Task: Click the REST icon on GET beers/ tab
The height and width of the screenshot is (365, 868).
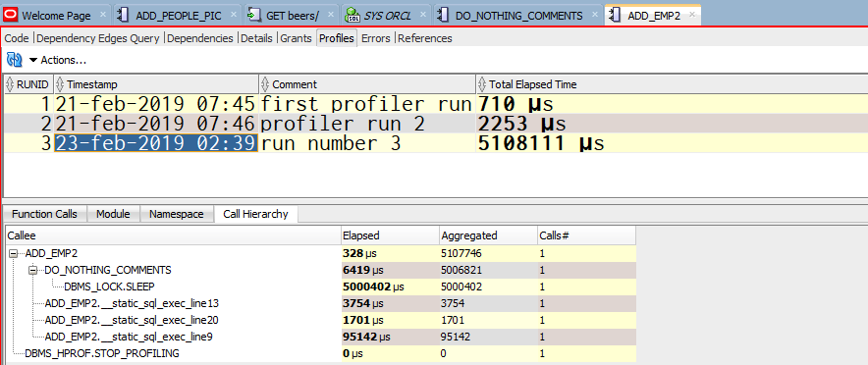Action: tap(254, 16)
